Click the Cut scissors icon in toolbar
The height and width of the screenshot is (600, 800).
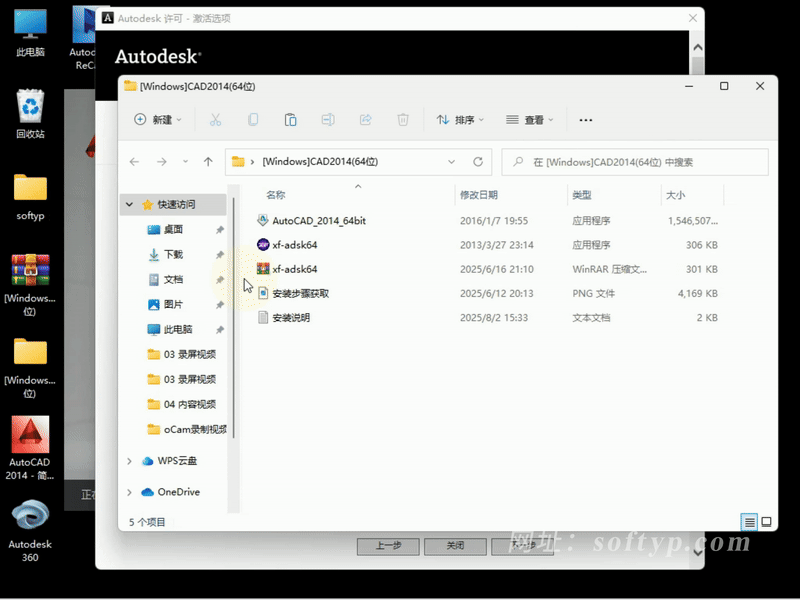[x=215, y=120]
